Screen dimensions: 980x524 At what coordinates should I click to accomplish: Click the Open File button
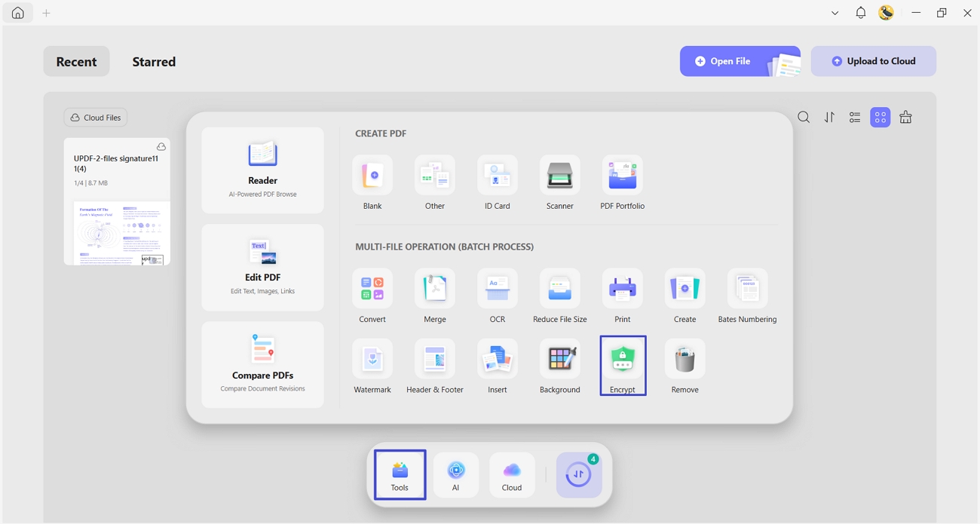pos(740,61)
